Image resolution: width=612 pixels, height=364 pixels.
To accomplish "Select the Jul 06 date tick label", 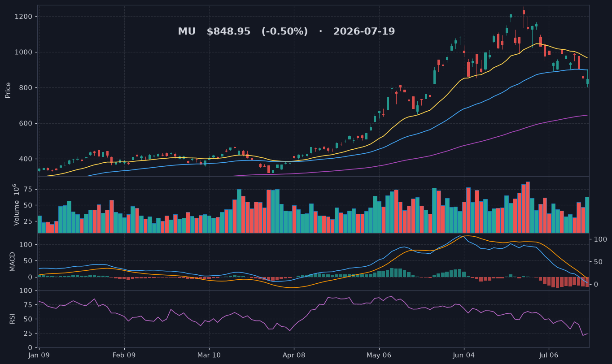I will pos(548,355).
